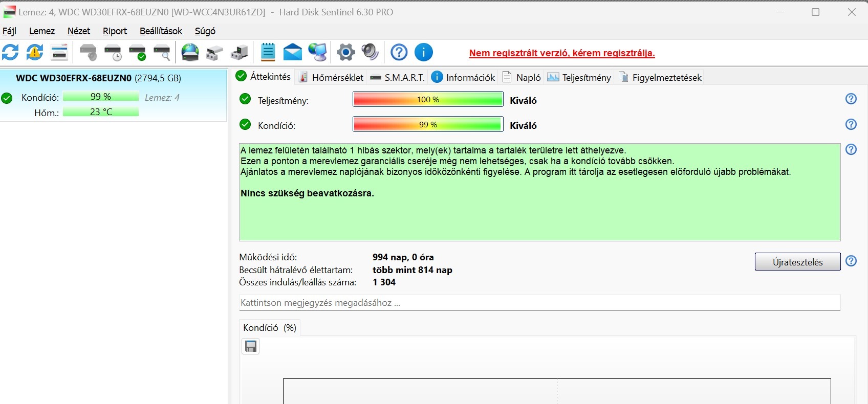Click the disk with magnifier icon
This screenshot has width=868, height=404.
click(x=162, y=52)
